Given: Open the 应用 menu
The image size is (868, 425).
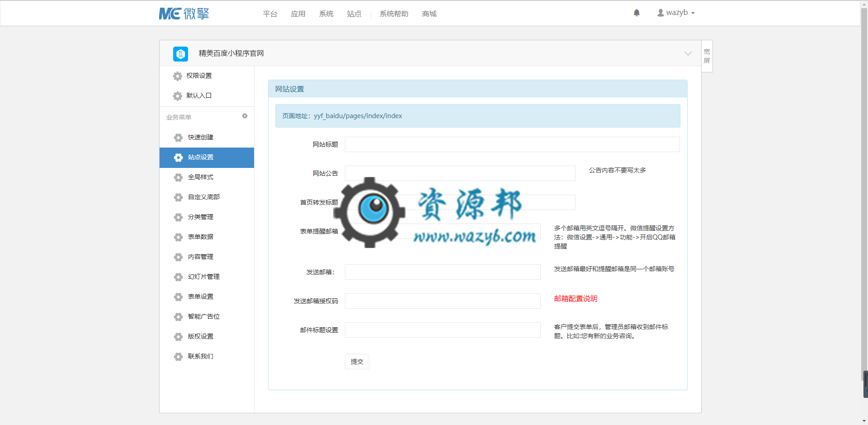Looking at the screenshot, I should click(298, 14).
